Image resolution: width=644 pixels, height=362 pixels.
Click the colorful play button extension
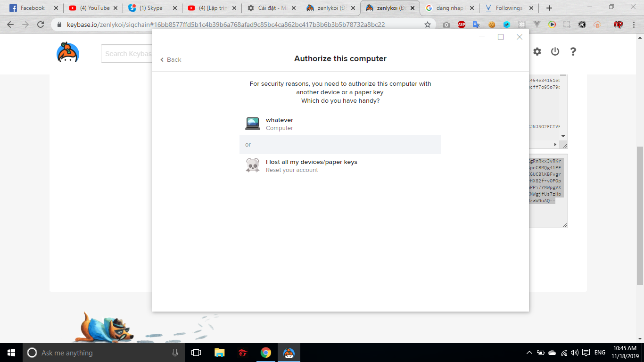click(x=552, y=25)
